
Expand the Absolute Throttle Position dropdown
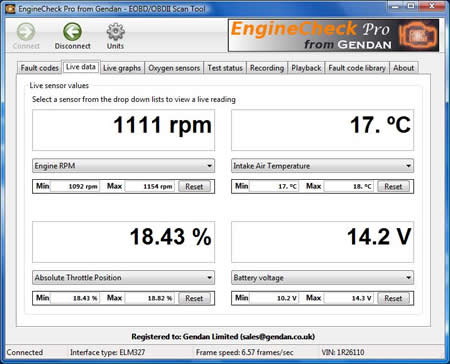123,277
